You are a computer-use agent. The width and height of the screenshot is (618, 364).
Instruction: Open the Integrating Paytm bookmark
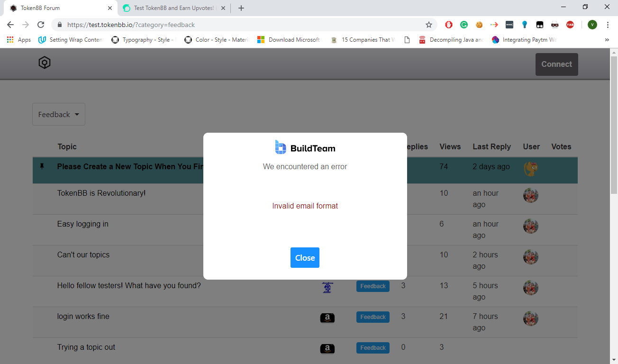[x=524, y=40]
